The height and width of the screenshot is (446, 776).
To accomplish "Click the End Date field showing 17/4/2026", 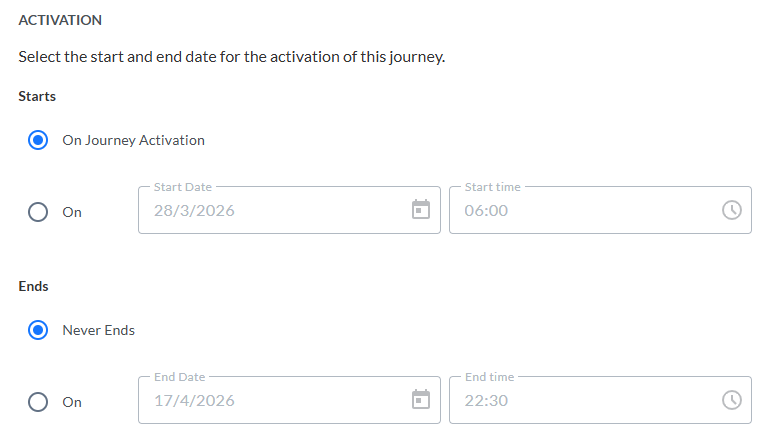I will pyautogui.click(x=270, y=401).
